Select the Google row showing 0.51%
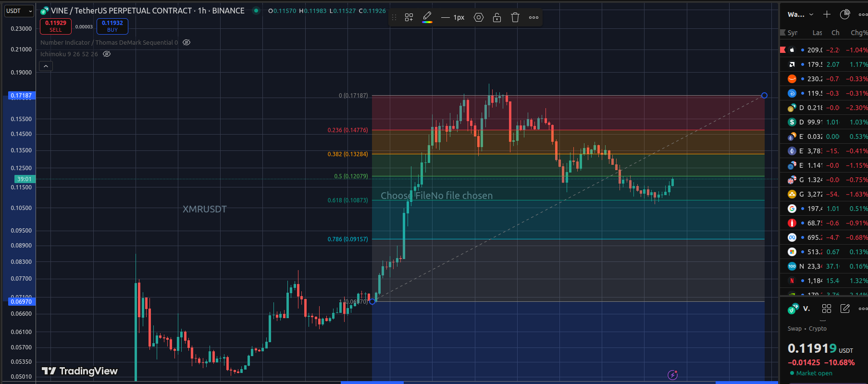Viewport: 868px width, 384px height. [x=824, y=209]
